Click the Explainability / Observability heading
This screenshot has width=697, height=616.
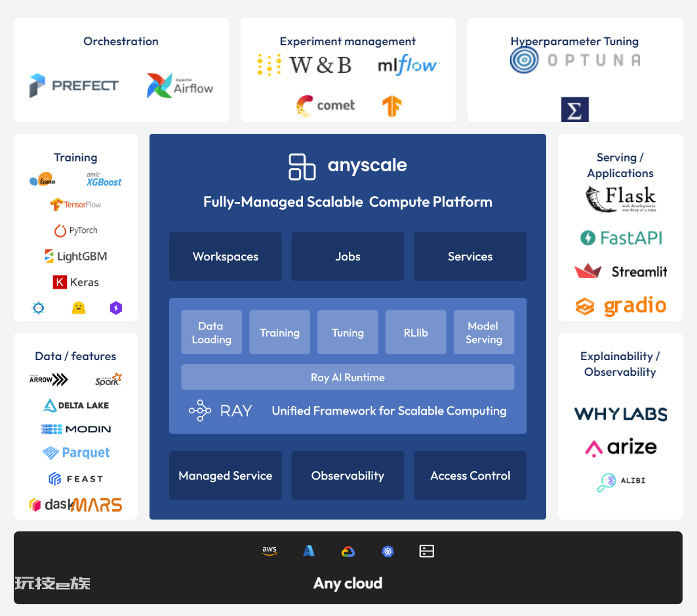(620, 364)
